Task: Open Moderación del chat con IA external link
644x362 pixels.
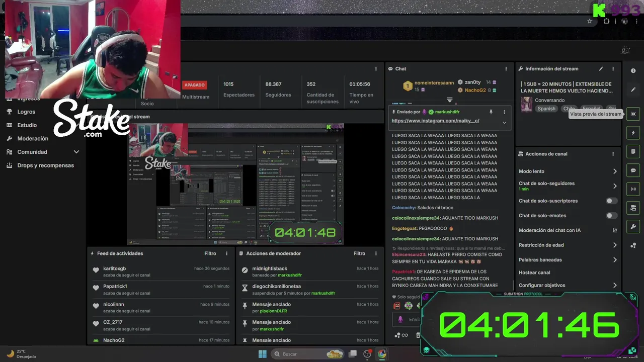Action: (x=615, y=230)
